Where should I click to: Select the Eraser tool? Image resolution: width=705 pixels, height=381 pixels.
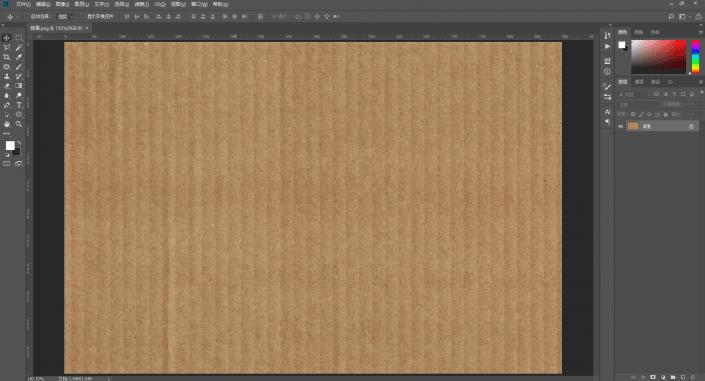point(7,86)
